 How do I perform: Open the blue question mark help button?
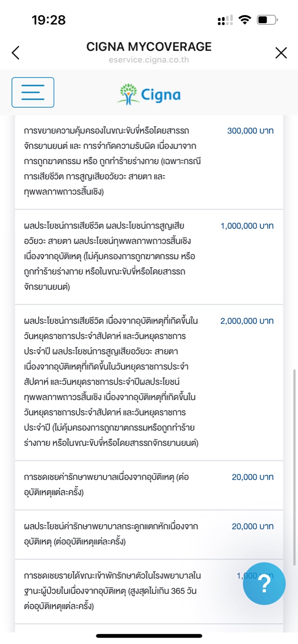(x=264, y=583)
